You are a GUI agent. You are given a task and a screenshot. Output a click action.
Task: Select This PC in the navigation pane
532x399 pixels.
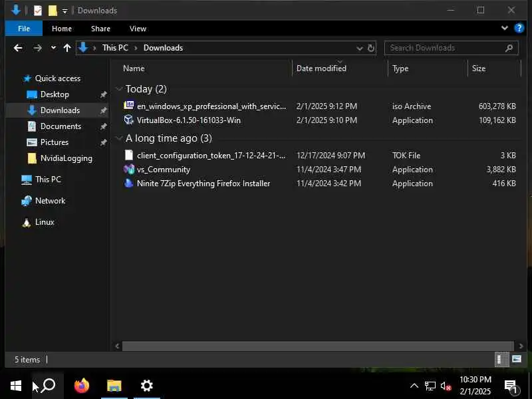pyautogui.click(x=48, y=179)
